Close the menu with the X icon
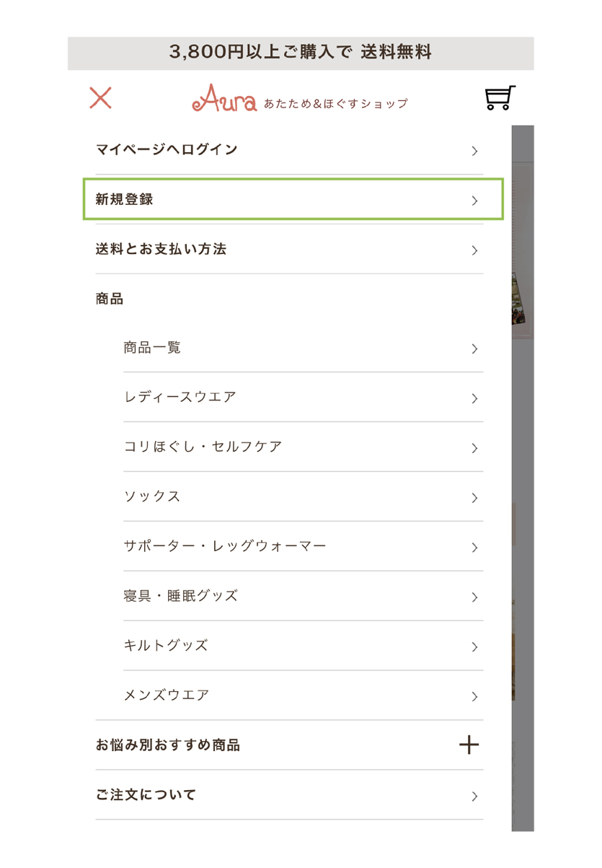Screen dimensions: 602x868 [x=100, y=97]
